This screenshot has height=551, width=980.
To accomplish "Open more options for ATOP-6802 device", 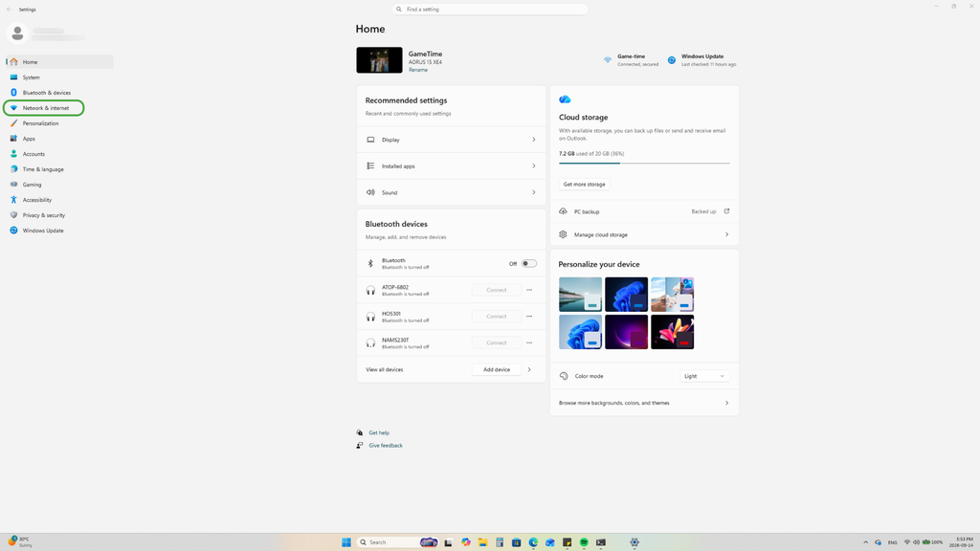I will point(529,290).
